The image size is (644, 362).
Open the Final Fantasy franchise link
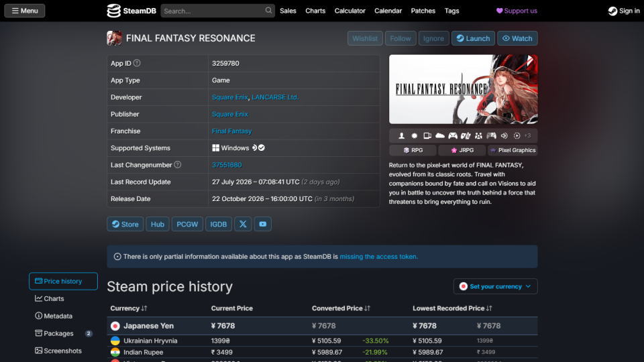[x=231, y=131]
